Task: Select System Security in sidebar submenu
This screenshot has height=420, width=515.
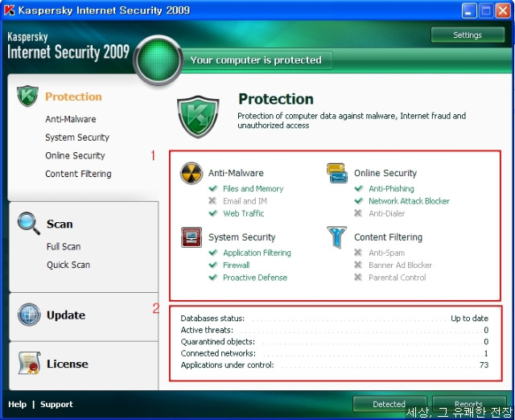Action: [x=77, y=138]
